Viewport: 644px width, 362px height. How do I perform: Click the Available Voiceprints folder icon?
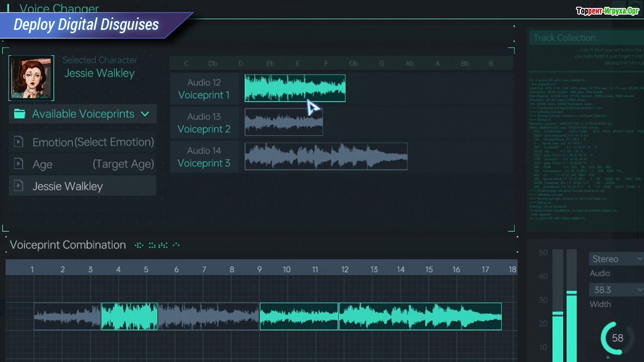tap(20, 114)
